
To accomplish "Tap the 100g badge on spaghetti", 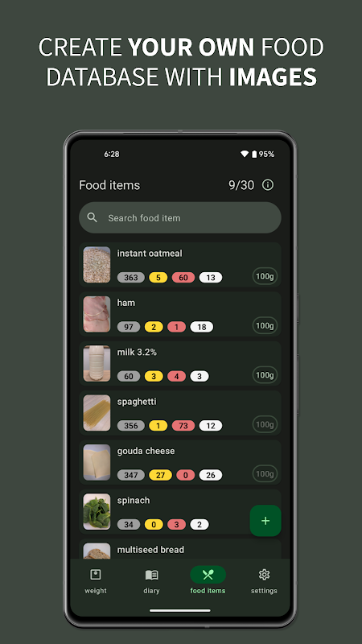I will (265, 424).
